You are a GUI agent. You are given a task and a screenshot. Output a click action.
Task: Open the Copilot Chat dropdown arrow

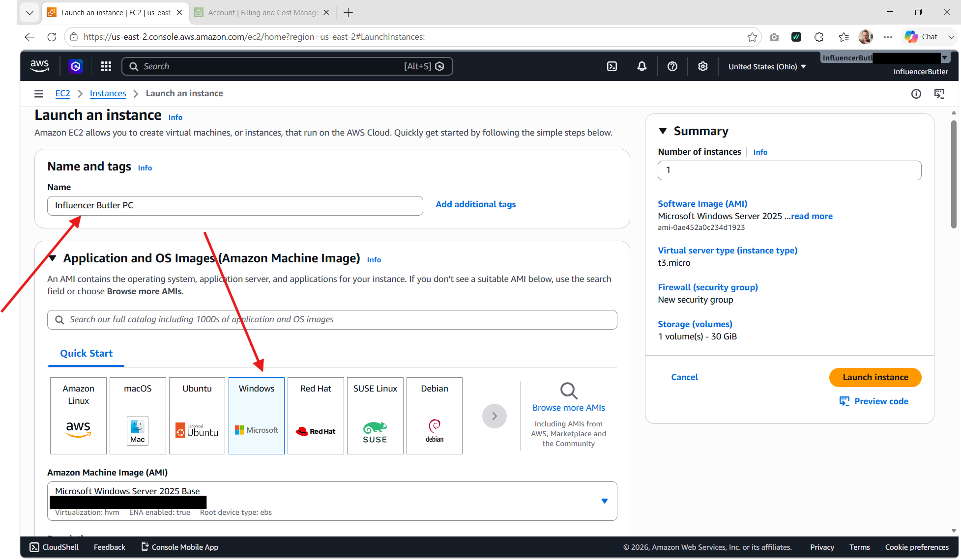[x=951, y=37]
